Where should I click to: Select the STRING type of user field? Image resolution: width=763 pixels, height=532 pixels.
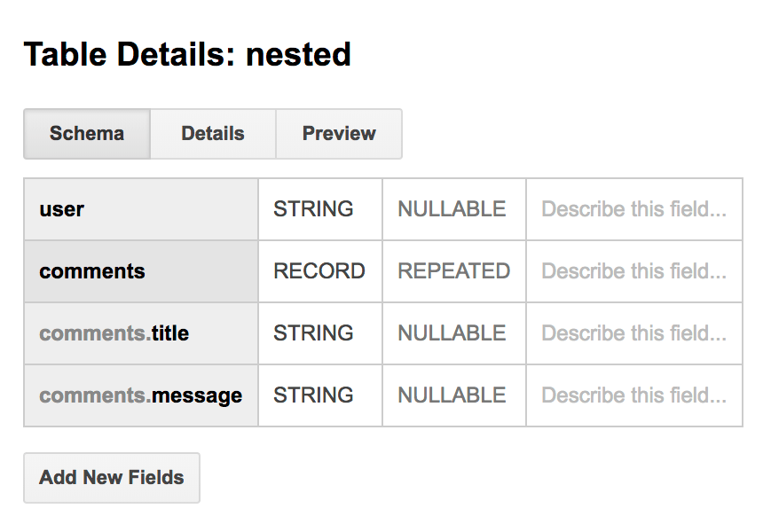[x=319, y=209]
